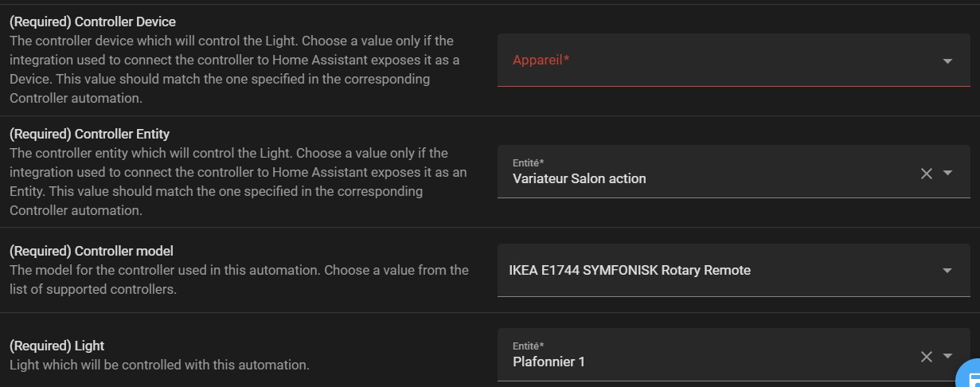980x387 pixels.
Task: Click the blue floating action button
Action: pos(969,375)
